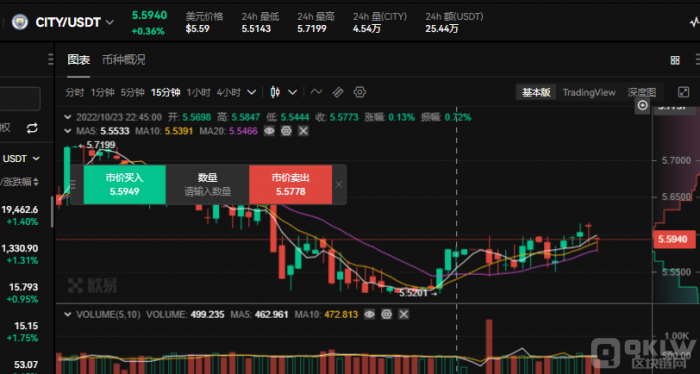Switch to 深度图 chart mode

642,92
